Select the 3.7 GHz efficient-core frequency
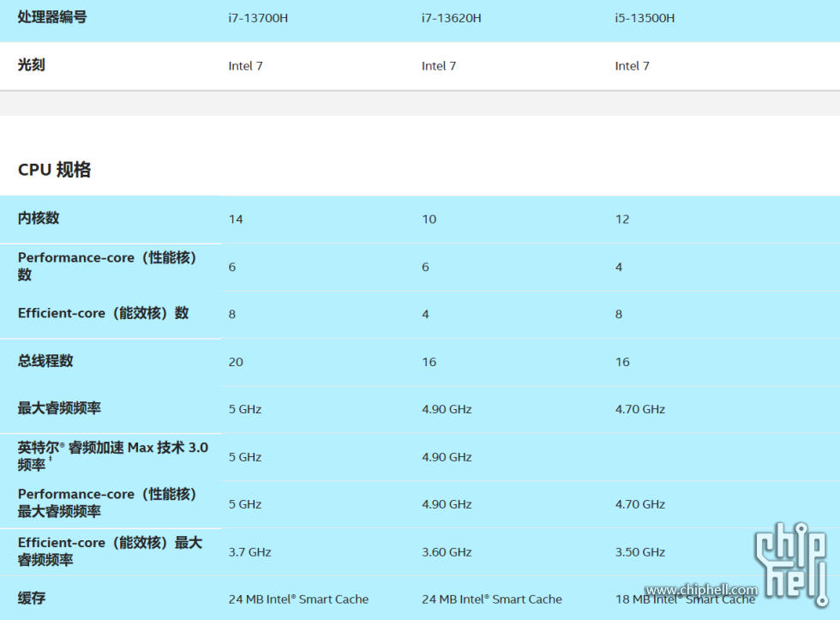Screen dimensions: 840x620 pos(249,552)
